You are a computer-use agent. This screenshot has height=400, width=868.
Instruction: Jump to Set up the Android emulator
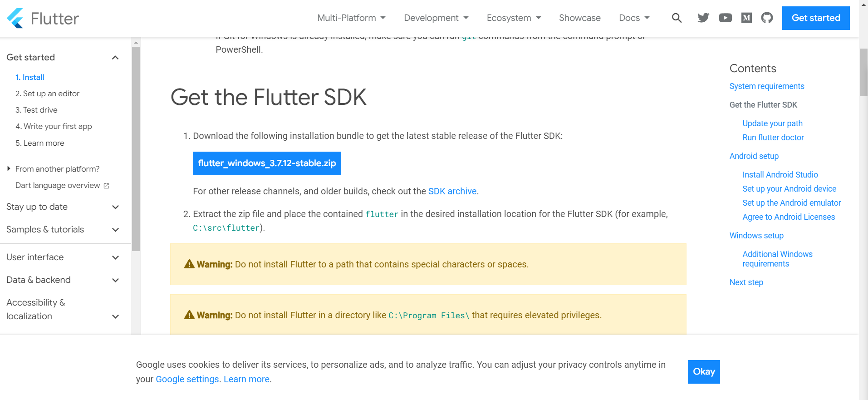792,203
